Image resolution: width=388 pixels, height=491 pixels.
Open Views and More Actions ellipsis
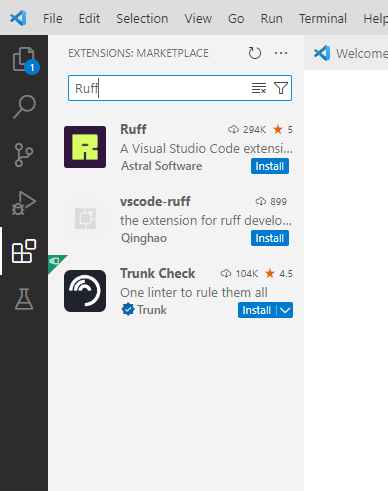click(x=281, y=53)
